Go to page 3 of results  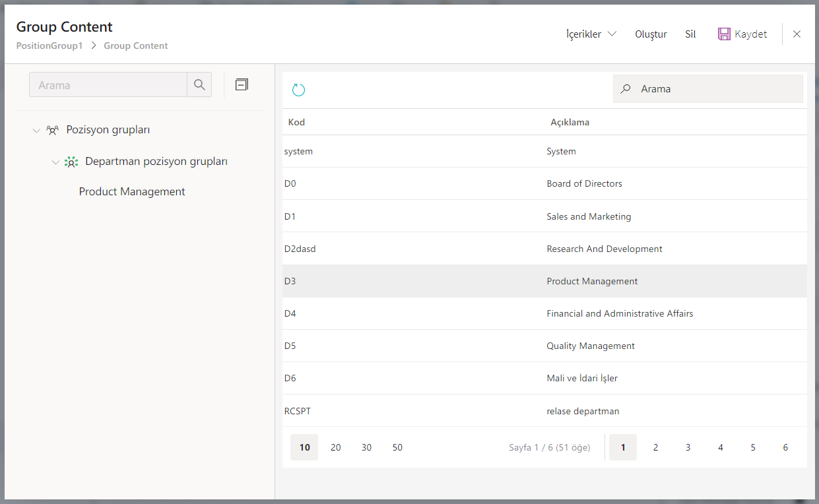pyautogui.click(x=688, y=447)
